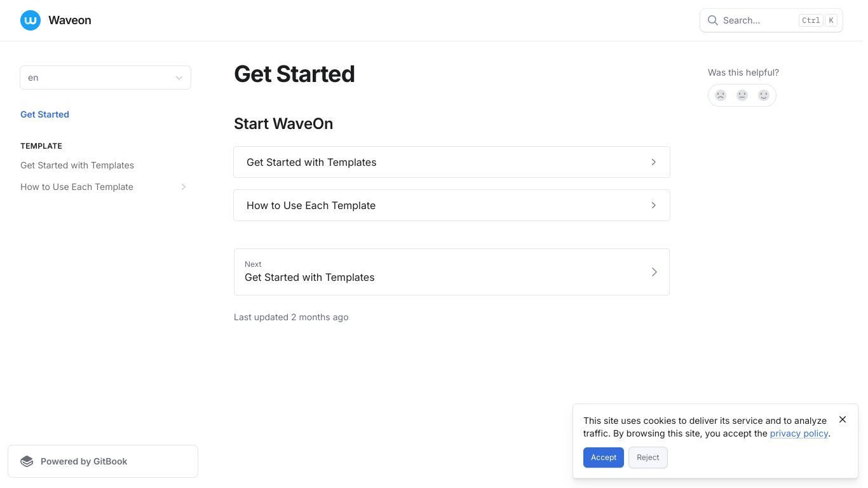Open the en language dropdown
This screenshot has width=868, height=488.
click(x=105, y=78)
